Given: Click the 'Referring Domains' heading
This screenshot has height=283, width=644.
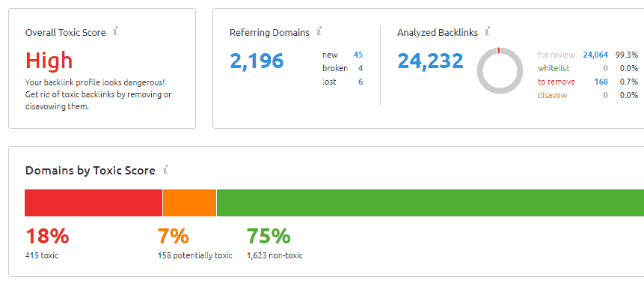Looking at the screenshot, I should [x=269, y=33].
